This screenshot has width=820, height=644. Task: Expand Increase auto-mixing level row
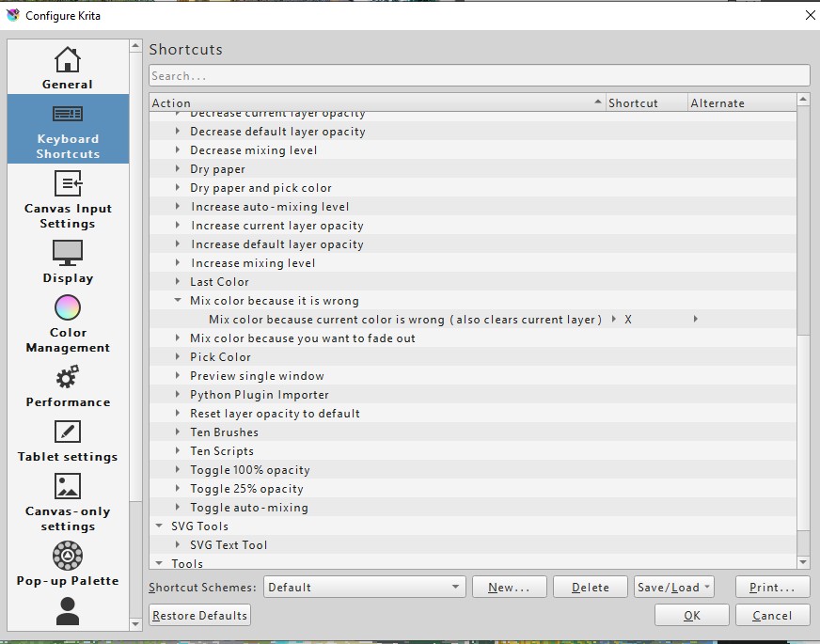click(x=178, y=207)
